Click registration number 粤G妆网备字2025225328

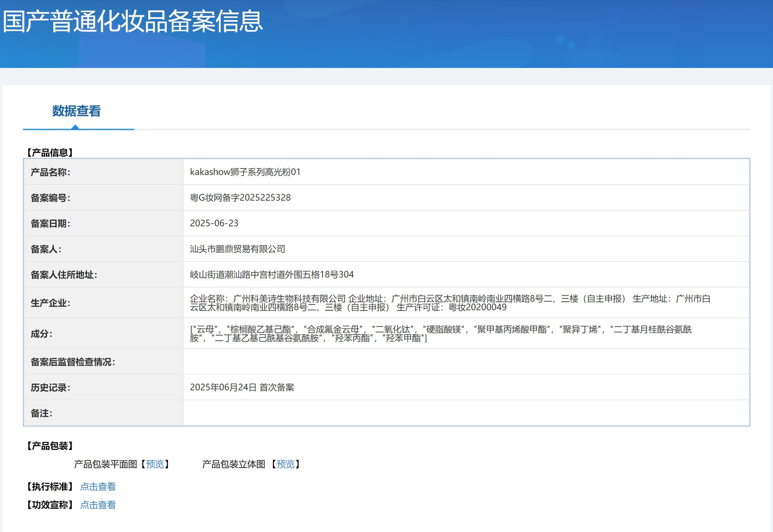[x=240, y=198]
